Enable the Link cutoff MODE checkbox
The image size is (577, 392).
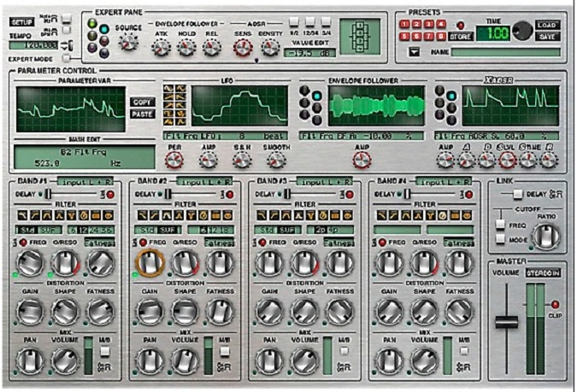pyautogui.click(x=500, y=239)
